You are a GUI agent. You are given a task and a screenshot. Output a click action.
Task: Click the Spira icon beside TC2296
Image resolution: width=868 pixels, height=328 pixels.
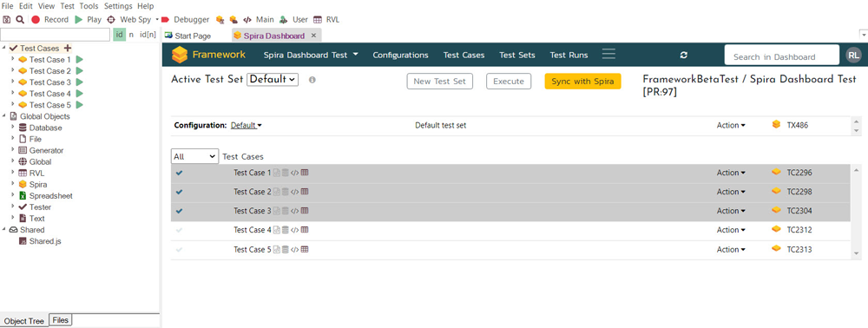(777, 173)
